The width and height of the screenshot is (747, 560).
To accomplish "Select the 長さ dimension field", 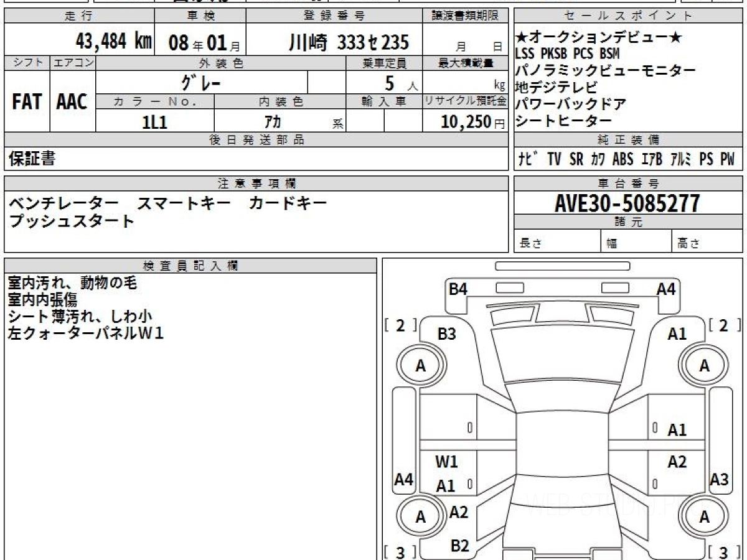I will (558, 243).
